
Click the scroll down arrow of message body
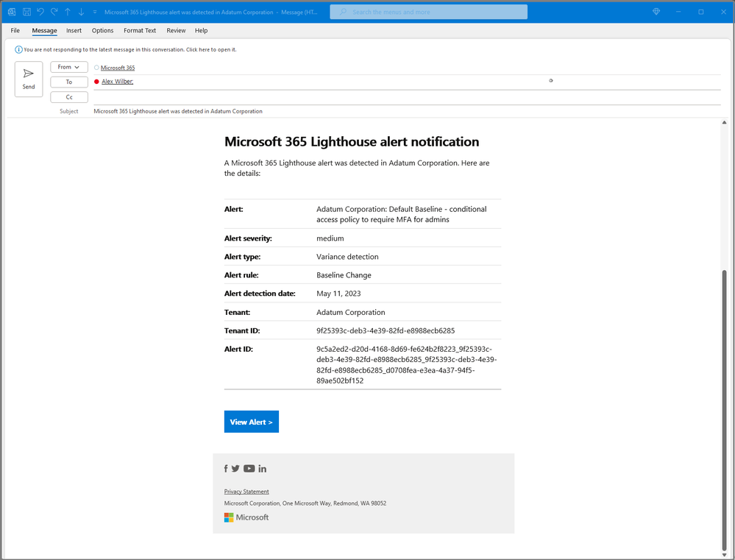pos(724,555)
